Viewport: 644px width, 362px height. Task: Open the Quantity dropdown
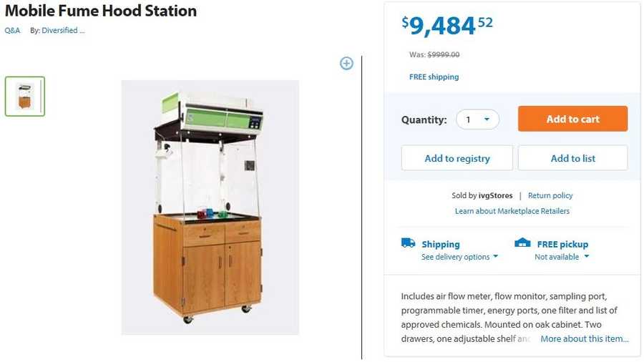[477, 119]
